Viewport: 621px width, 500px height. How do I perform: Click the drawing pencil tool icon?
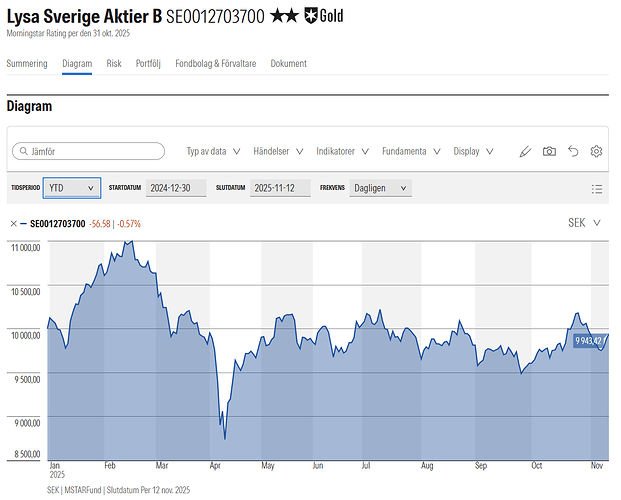526,152
